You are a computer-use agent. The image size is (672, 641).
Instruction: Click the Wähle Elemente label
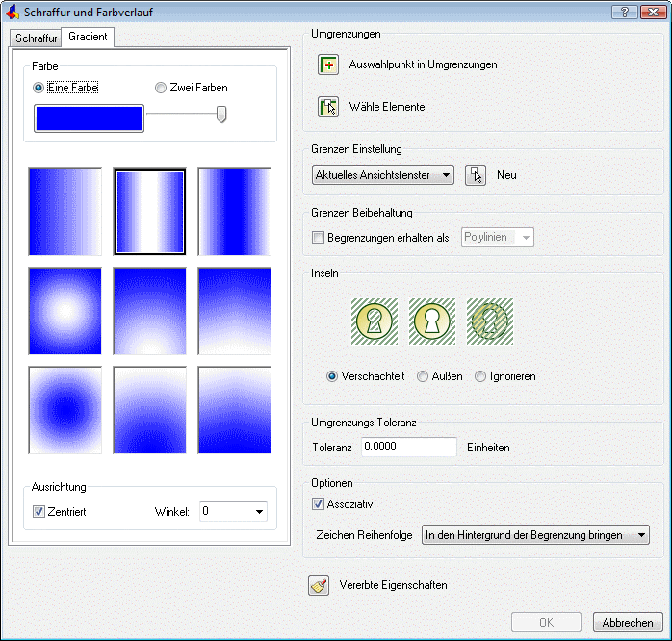coord(387,107)
